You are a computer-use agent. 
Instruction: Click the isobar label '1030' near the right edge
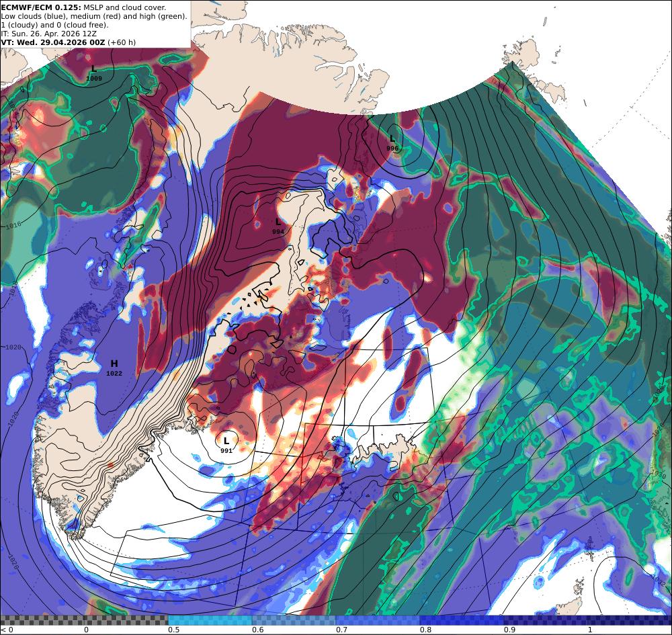(x=659, y=475)
